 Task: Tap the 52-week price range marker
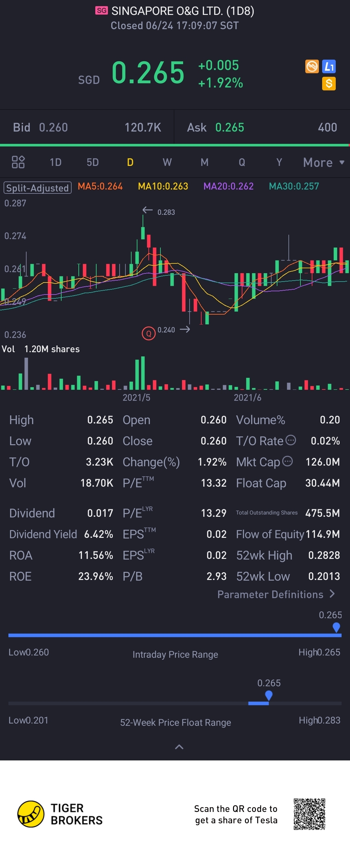269,695
